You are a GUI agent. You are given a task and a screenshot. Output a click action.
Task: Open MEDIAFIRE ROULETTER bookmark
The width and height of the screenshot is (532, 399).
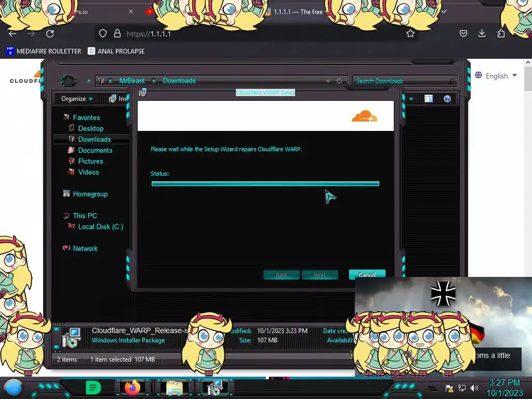tap(44, 51)
